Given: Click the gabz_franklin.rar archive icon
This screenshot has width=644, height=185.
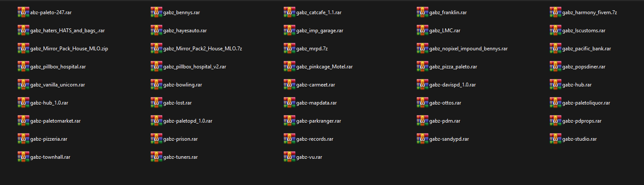Looking at the screenshot, I should [422, 12].
